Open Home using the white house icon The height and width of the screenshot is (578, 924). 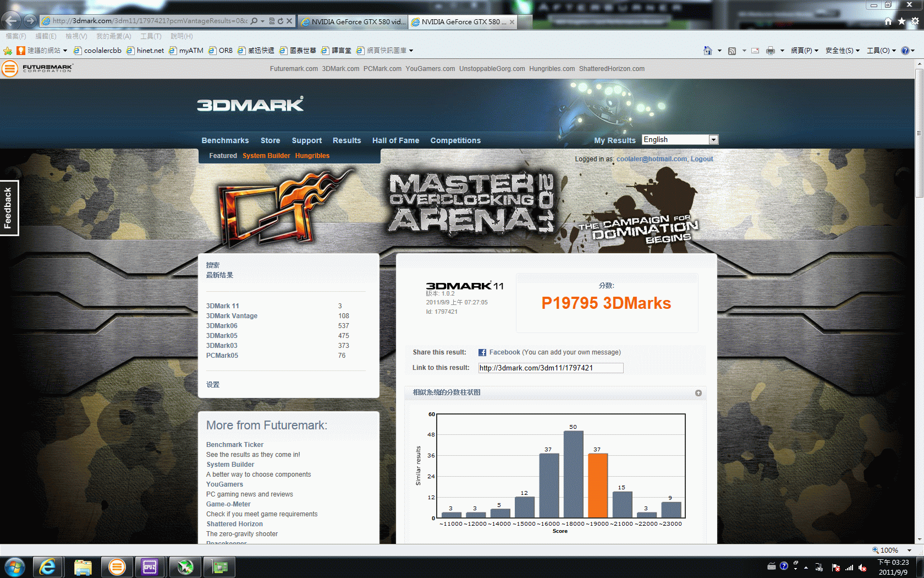click(x=888, y=21)
